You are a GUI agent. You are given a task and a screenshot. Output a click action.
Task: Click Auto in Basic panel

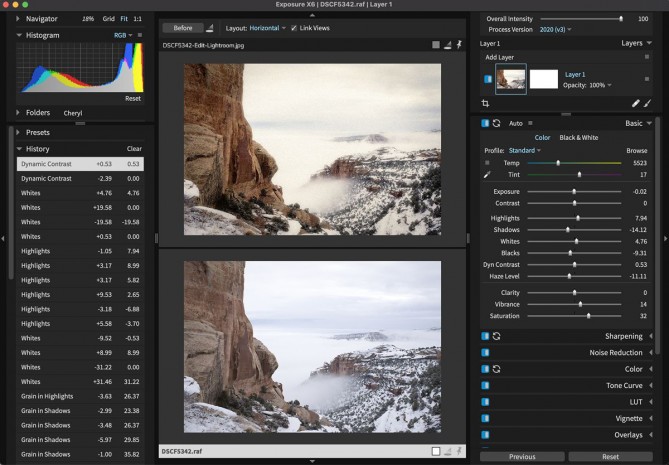point(515,123)
